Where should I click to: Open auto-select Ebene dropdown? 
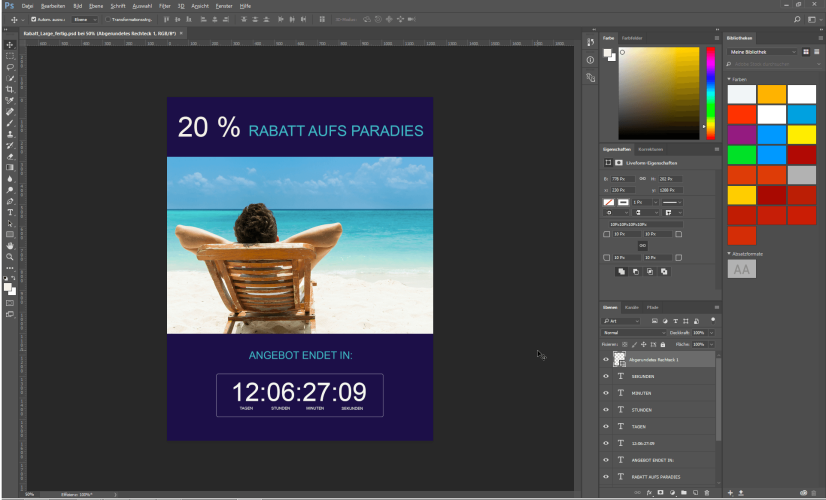click(85, 19)
